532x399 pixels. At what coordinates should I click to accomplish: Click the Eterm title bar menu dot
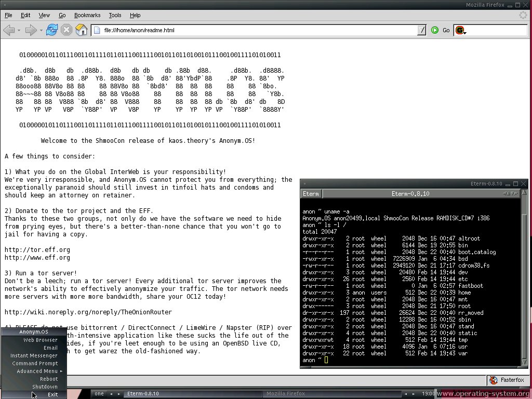tap(304, 184)
